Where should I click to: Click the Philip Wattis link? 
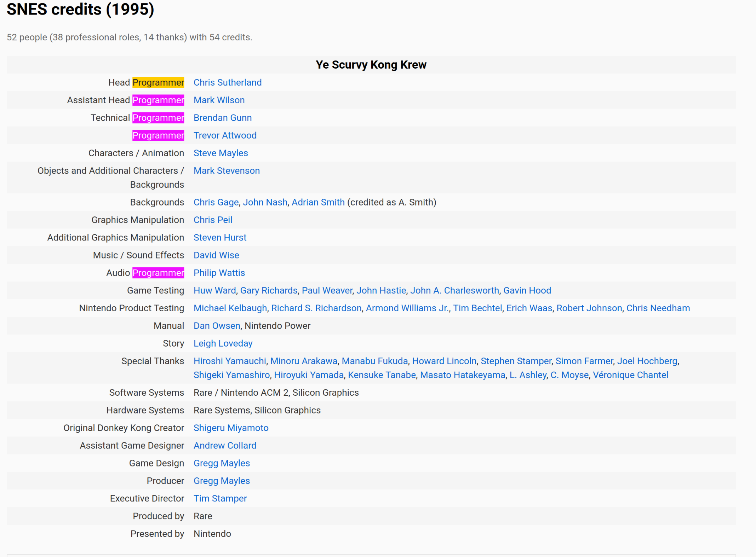219,273
